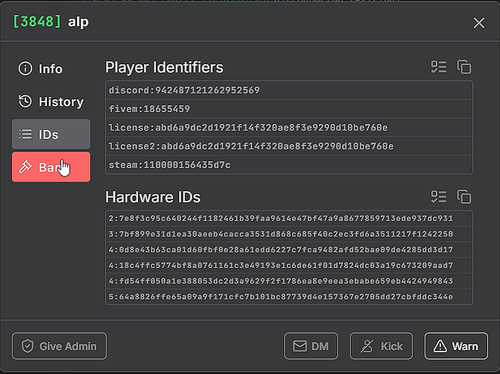Click the Player Identifiers heading
Image resolution: width=500 pixels, height=374 pixels.
coord(164,67)
